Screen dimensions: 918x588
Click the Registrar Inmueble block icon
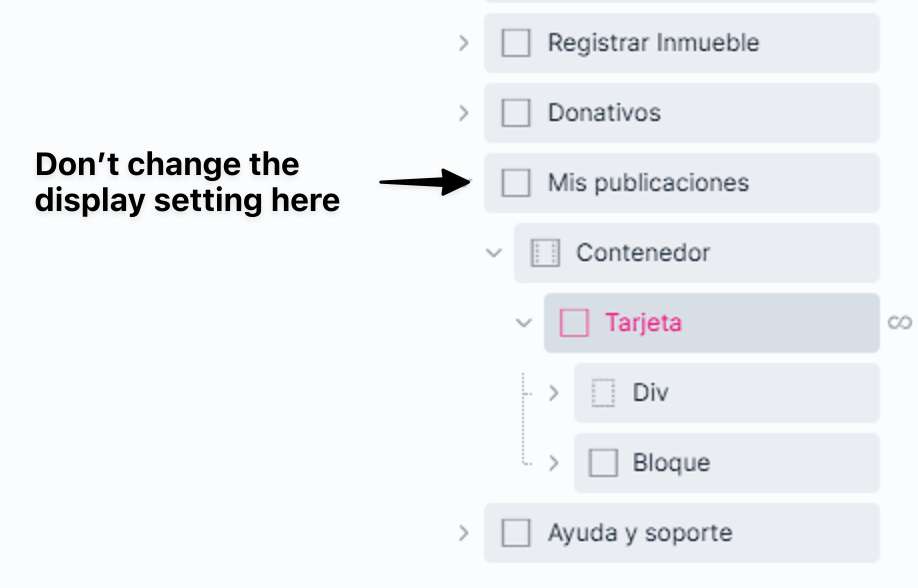pyautogui.click(x=516, y=43)
